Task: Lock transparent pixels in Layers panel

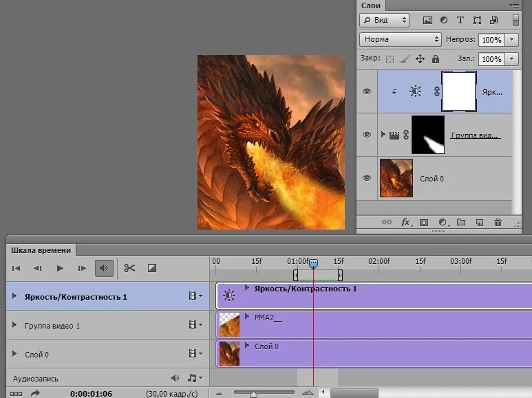Action: pyautogui.click(x=390, y=59)
